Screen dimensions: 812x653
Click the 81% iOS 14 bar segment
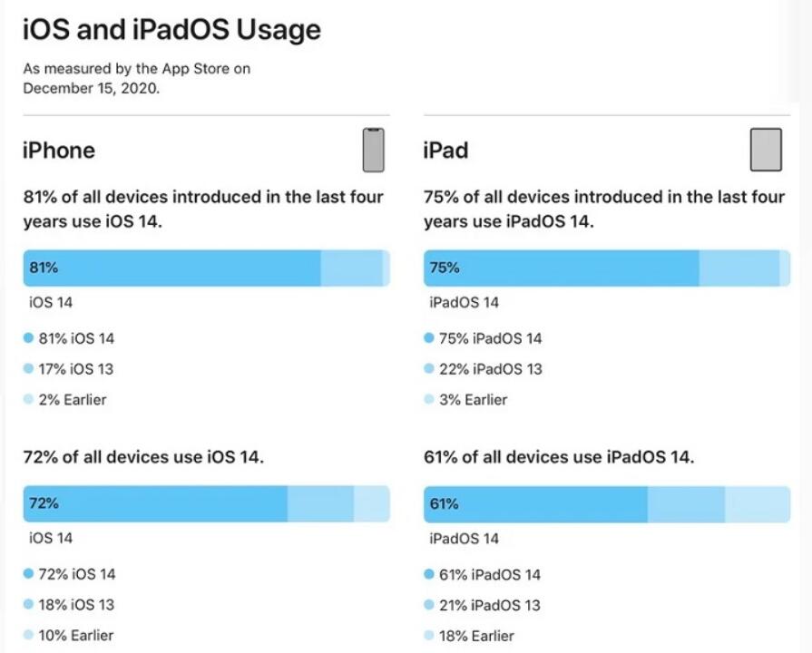172,268
